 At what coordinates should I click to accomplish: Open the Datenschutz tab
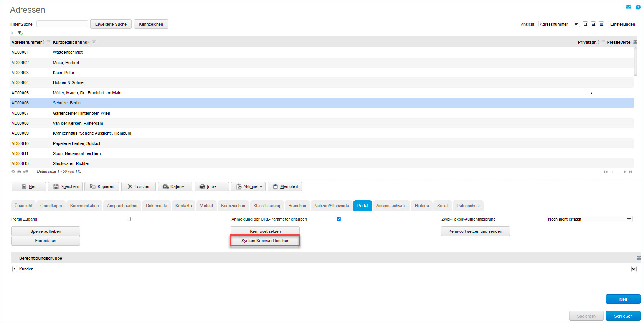pos(468,206)
